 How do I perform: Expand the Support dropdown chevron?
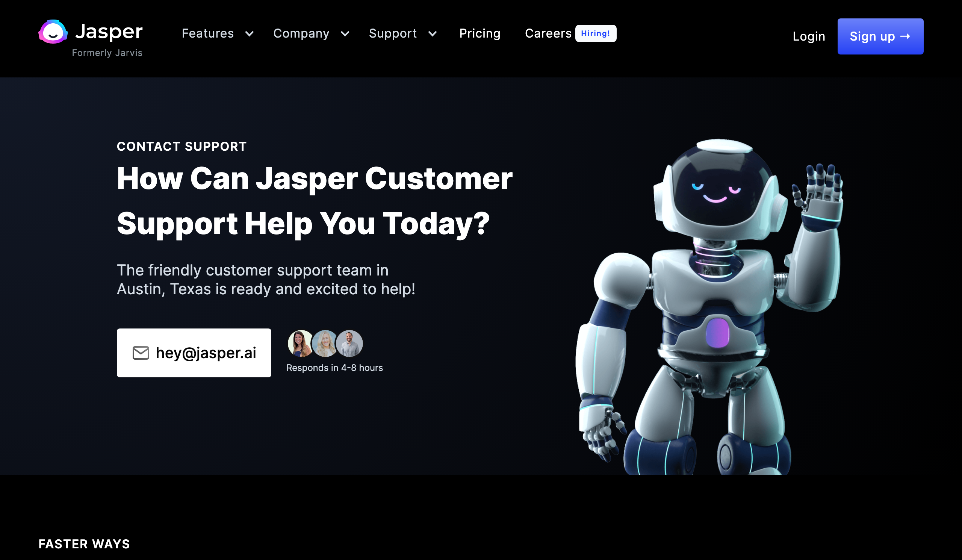[x=433, y=33]
